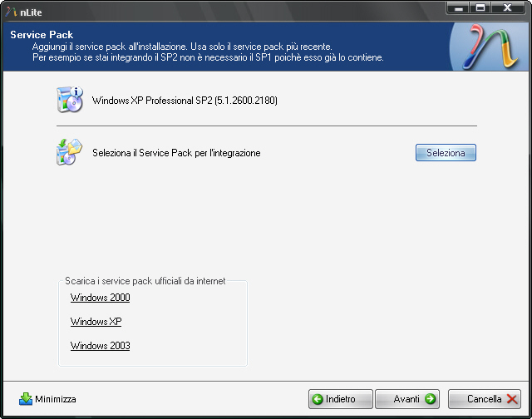This screenshot has width=532, height=419.
Task: Click 'Scarica i service pack ufficiali' group label
Action: pos(145,281)
